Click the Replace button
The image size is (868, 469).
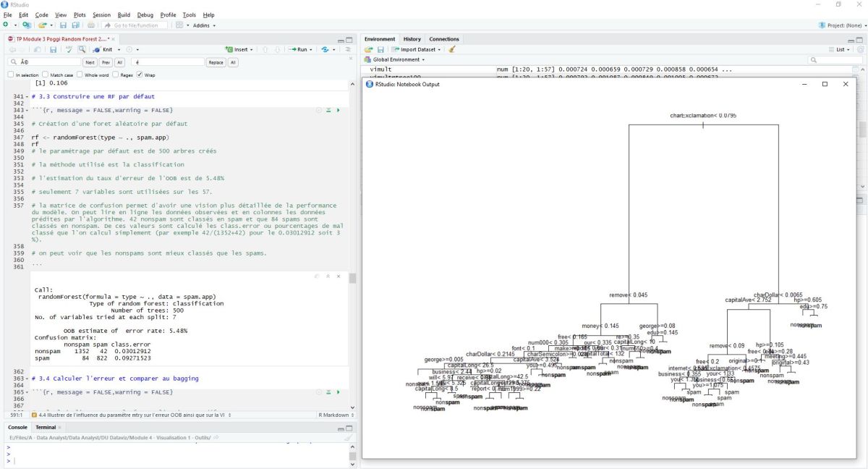pyautogui.click(x=216, y=62)
